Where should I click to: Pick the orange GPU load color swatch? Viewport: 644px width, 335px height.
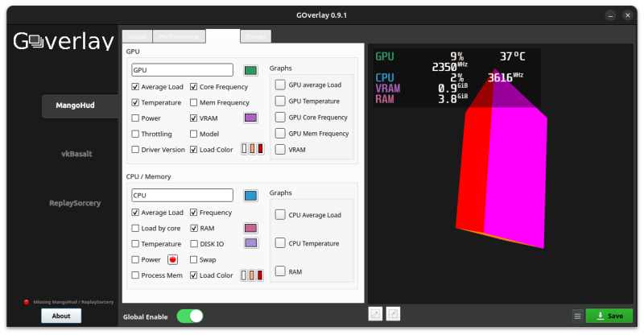point(252,149)
